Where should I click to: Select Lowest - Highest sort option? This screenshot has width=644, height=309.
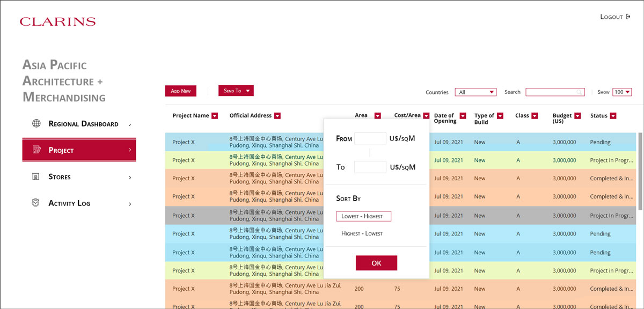point(363,216)
